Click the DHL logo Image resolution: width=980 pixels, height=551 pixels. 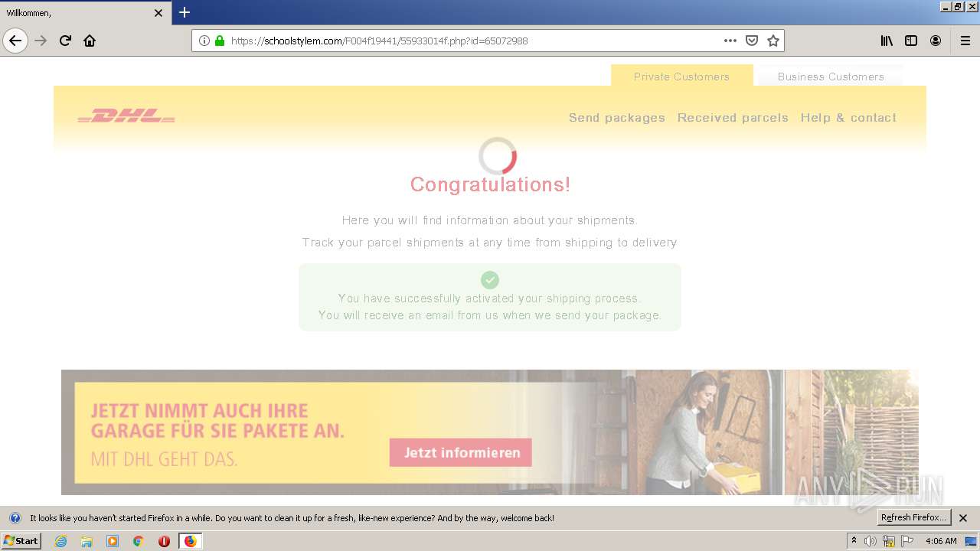(x=126, y=116)
